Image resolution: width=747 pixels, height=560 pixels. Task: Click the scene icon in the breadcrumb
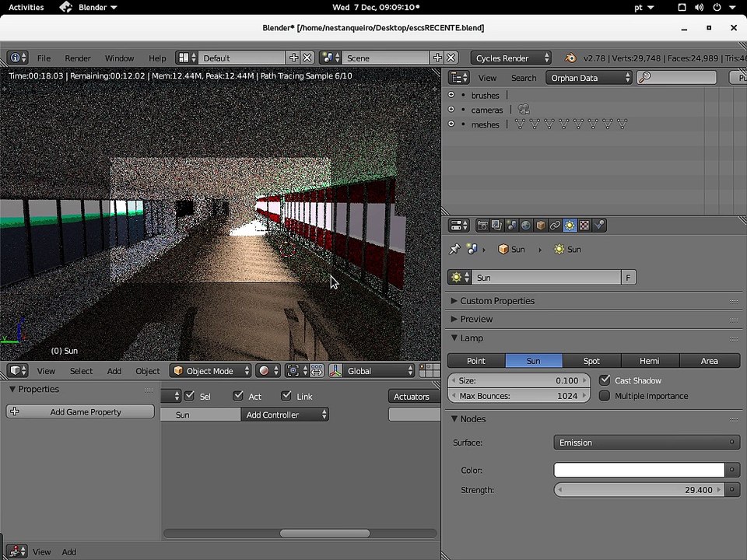click(472, 249)
